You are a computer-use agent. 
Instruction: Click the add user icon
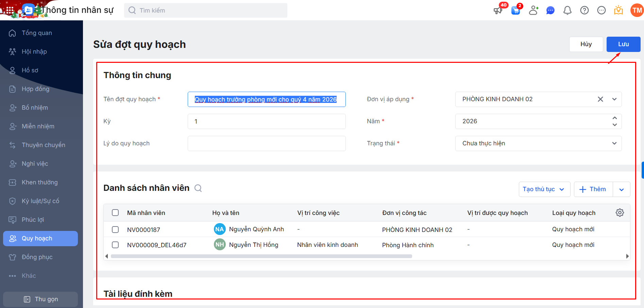tap(533, 11)
